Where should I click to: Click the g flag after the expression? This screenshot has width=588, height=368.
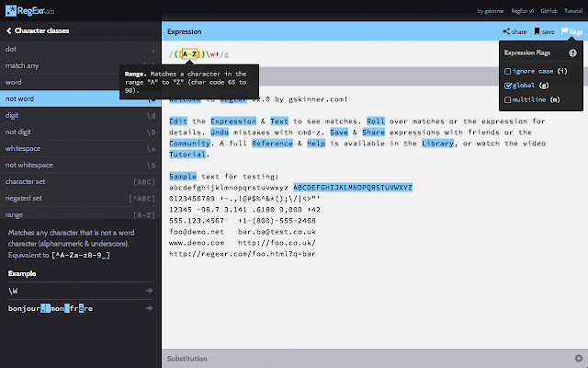[227, 54]
